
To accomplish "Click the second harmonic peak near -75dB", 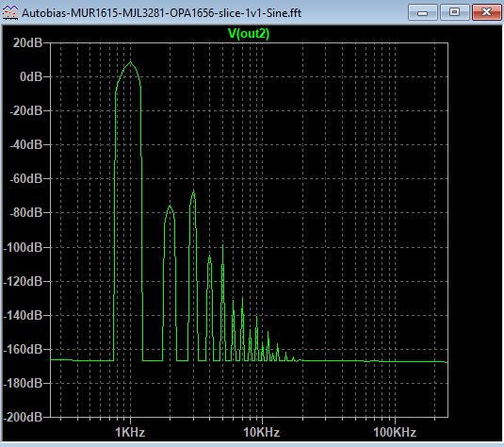I will pos(170,207).
